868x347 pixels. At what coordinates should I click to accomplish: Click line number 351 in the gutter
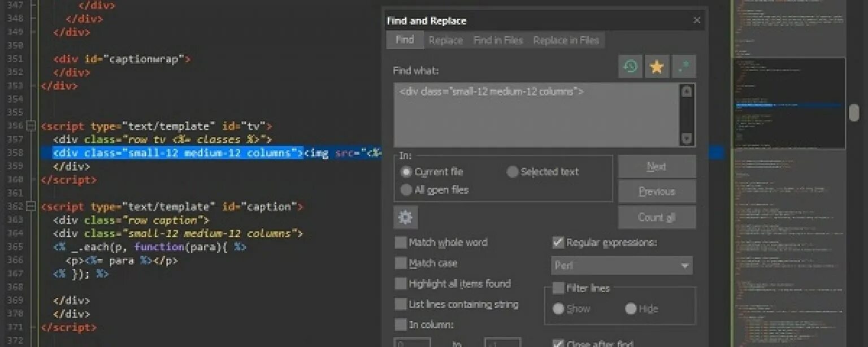15,59
